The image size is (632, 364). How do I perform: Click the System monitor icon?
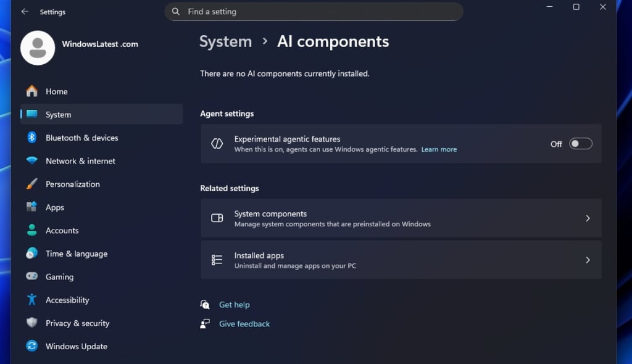pos(32,114)
